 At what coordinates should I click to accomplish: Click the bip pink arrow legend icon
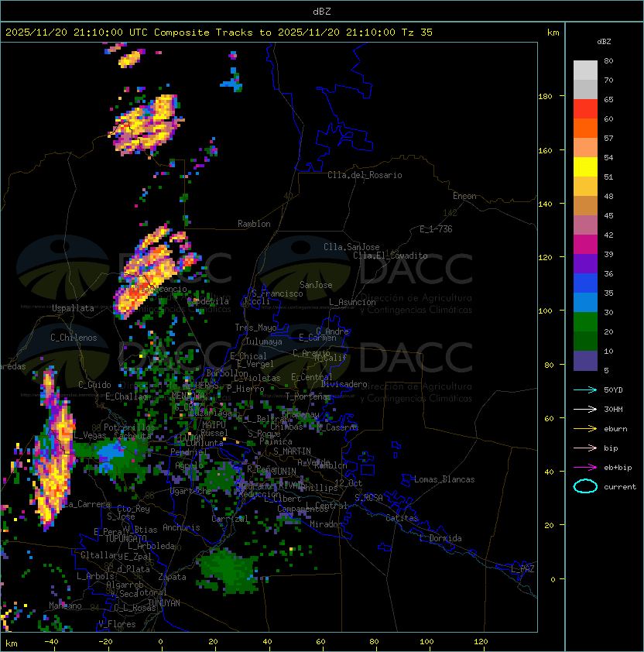[x=585, y=448]
